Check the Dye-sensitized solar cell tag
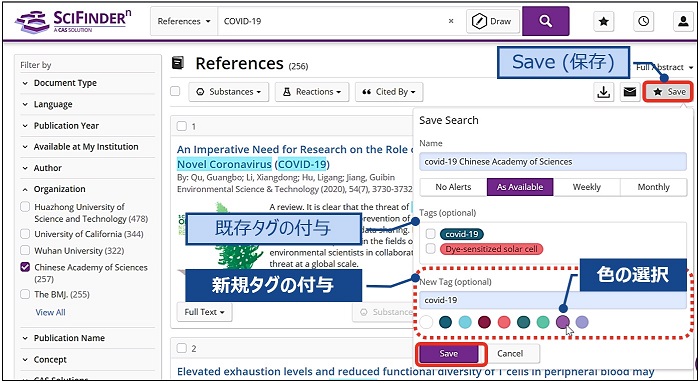700x383 pixels. click(430, 249)
